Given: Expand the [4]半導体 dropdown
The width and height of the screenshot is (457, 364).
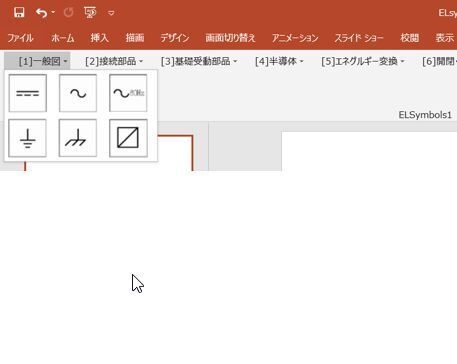Looking at the screenshot, I should click(279, 61).
